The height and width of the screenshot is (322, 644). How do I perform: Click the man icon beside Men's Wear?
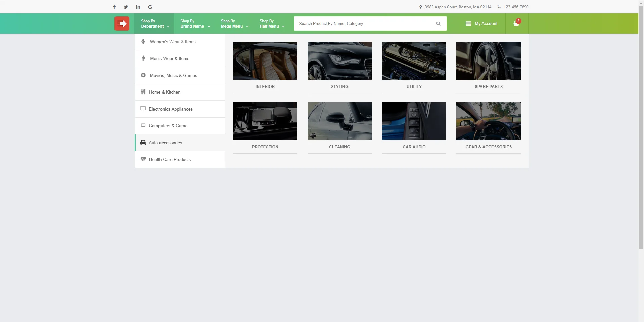pos(143,58)
